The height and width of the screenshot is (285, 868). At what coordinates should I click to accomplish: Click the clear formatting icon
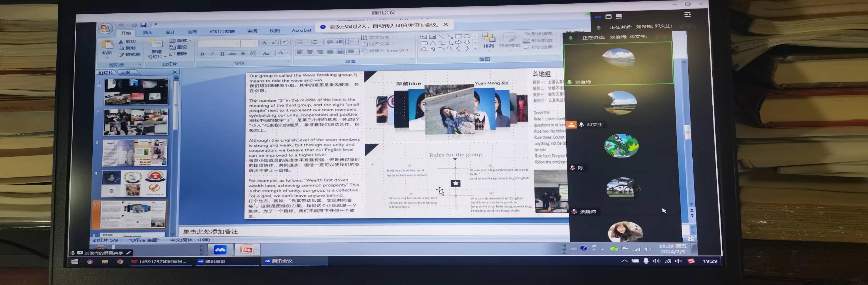coord(285,42)
